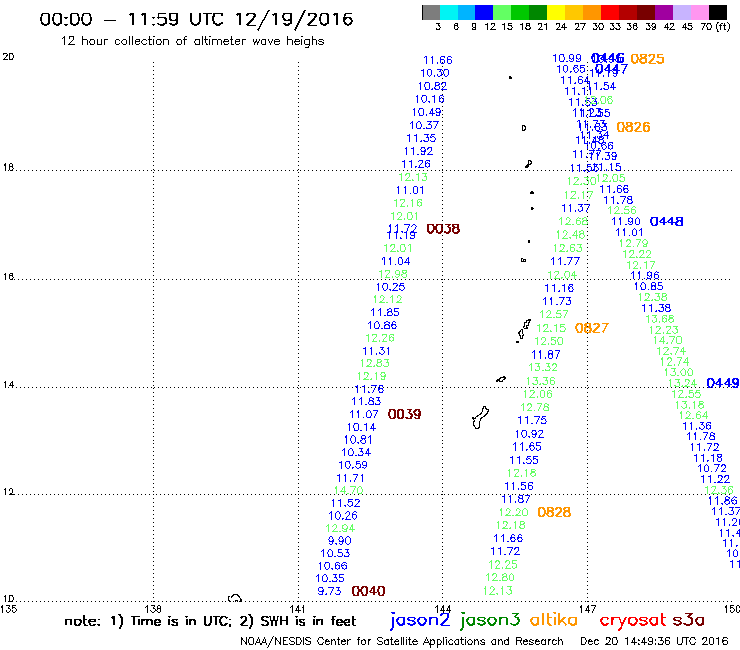Click the timestamp 'Dec 20 14:49:36 UTC 2016'
The image size is (740, 650).
click(x=654, y=641)
